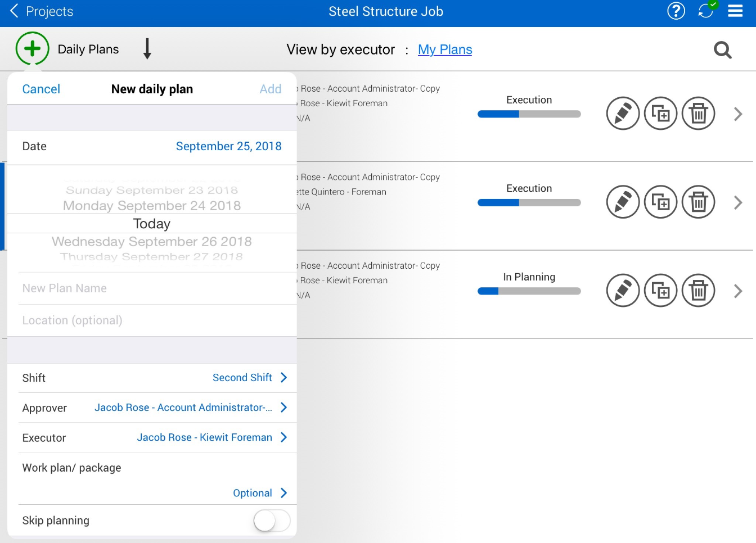
Task: Click the sync refresh icon
Action: [x=705, y=11]
